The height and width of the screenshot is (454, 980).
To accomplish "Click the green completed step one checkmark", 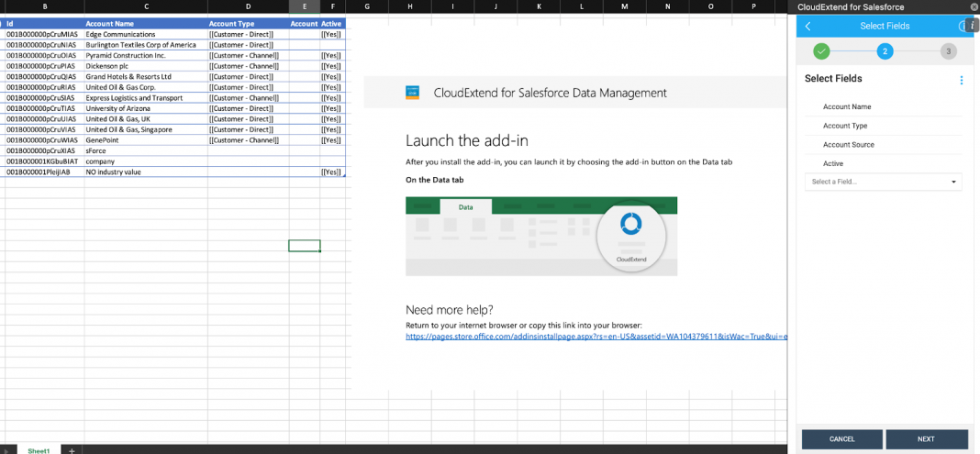I will (x=821, y=51).
